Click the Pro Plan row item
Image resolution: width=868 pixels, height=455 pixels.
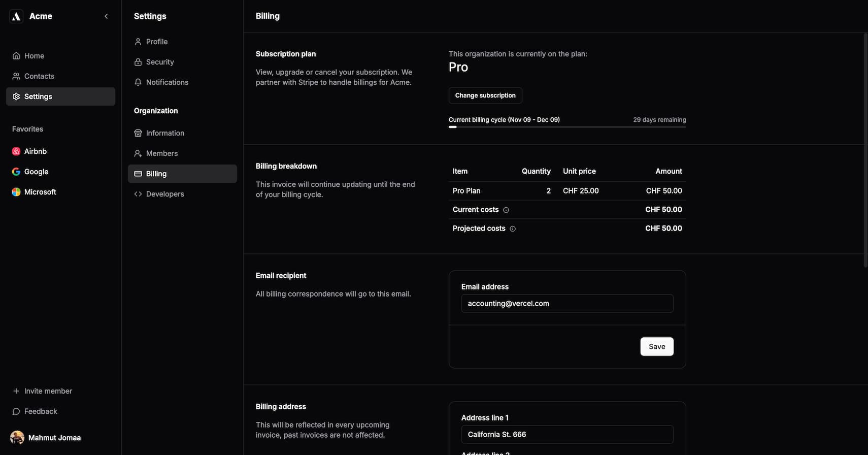(466, 191)
